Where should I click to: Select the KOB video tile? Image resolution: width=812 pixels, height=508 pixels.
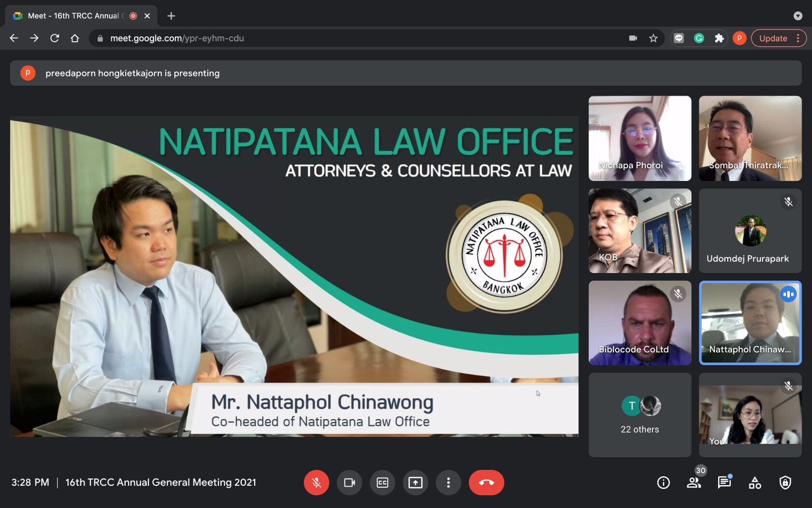coord(640,231)
